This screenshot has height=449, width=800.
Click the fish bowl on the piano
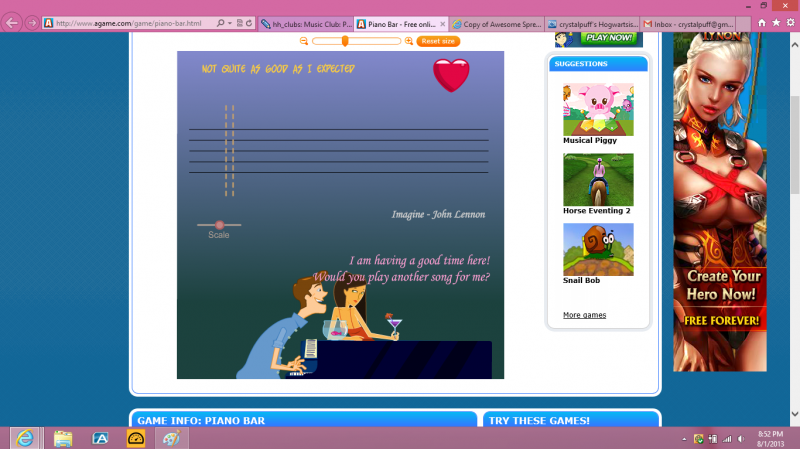(335, 330)
